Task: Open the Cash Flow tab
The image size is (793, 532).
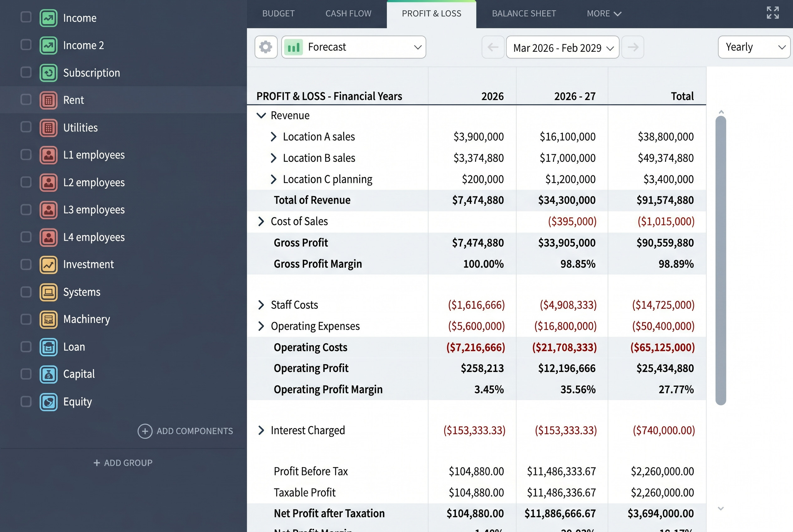Action: click(348, 13)
